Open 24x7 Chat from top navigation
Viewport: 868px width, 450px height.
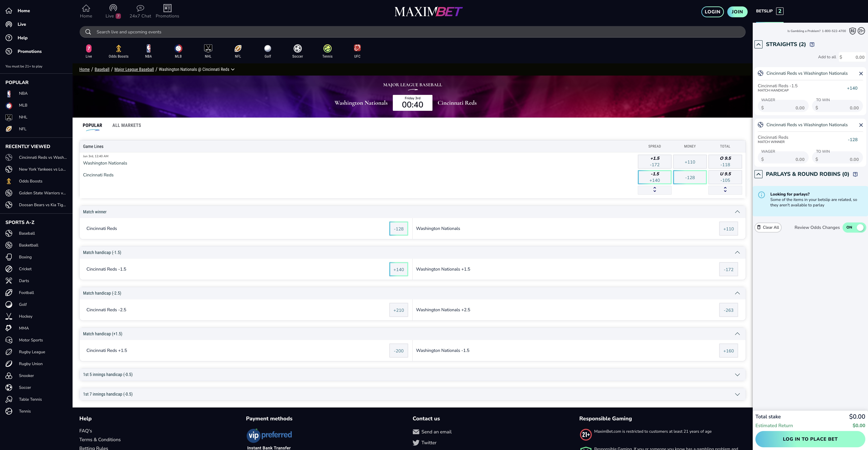[140, 11]
